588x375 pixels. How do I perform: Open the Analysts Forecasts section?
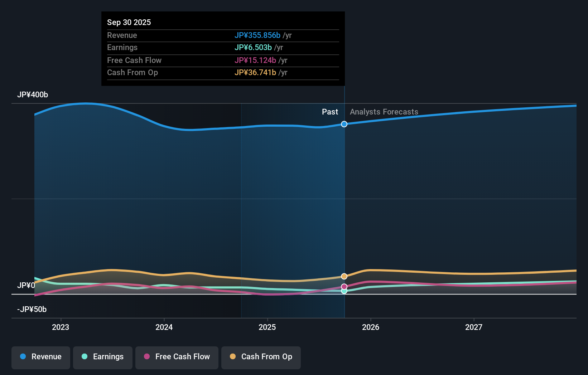click(384, 112)
